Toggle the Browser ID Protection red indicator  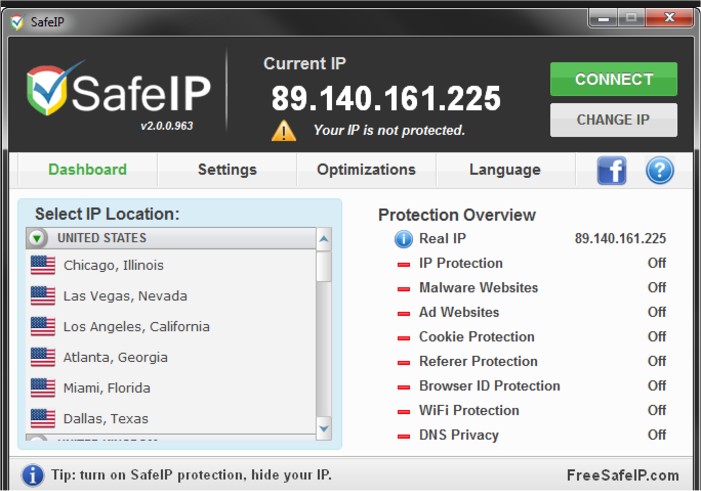[403, 387]
